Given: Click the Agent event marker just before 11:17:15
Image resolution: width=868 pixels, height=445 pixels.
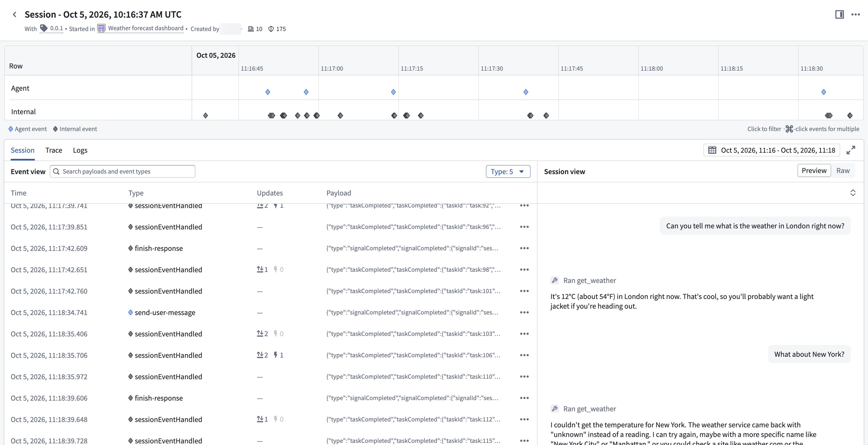Looking at the screenshot, I should (393, 92).
